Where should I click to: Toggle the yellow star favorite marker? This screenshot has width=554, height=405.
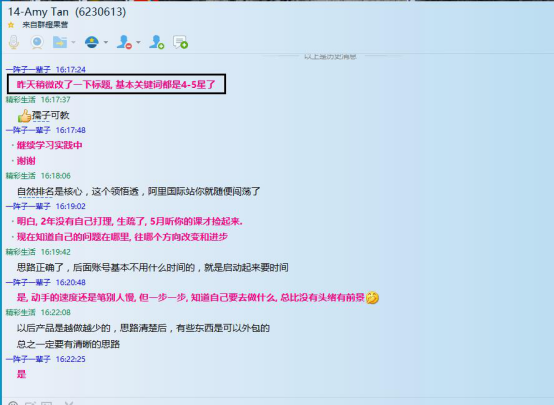click(11, 25)
